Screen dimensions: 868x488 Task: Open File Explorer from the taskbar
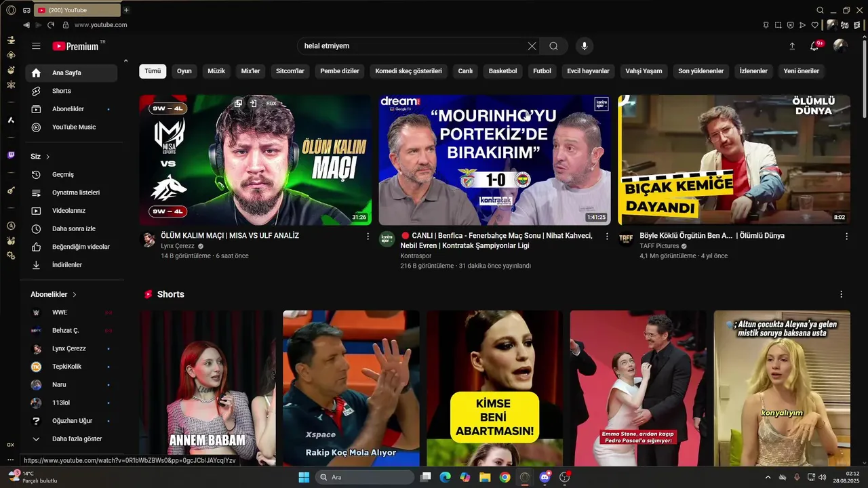click(485, 477)
